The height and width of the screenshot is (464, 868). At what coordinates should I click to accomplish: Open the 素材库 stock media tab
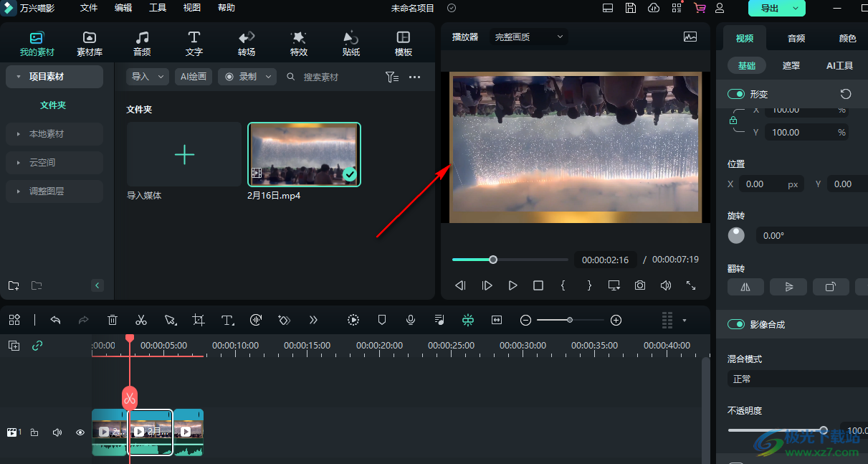tap(90, 43)
